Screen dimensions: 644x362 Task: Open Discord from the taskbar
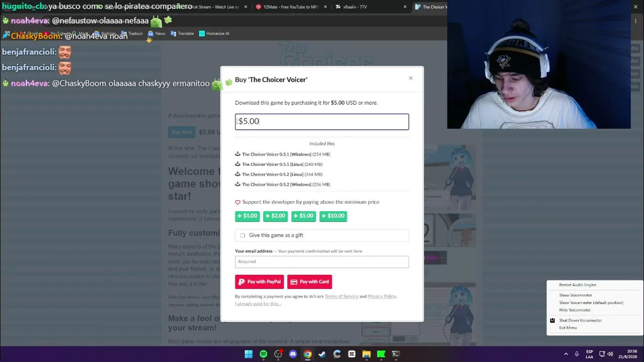(293, 354)
